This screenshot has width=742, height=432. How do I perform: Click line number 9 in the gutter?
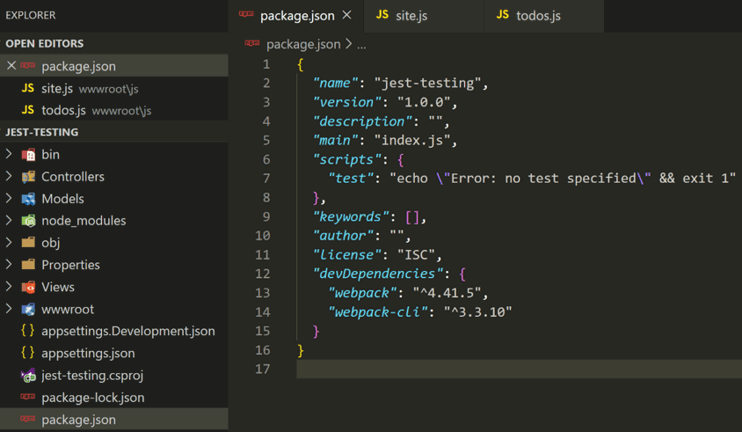pyautogui.click(x=266, y=217)
